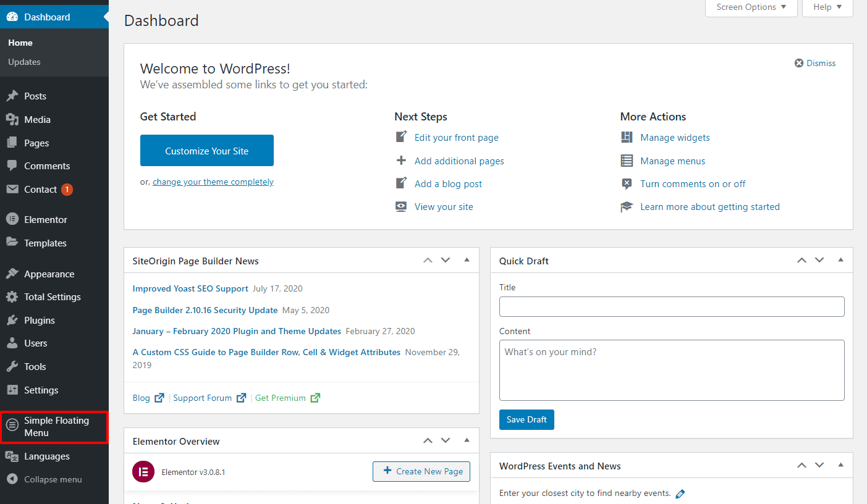Open the Screen Options dropdown
This screenshot has width=867, height=504.
(751, 7)
